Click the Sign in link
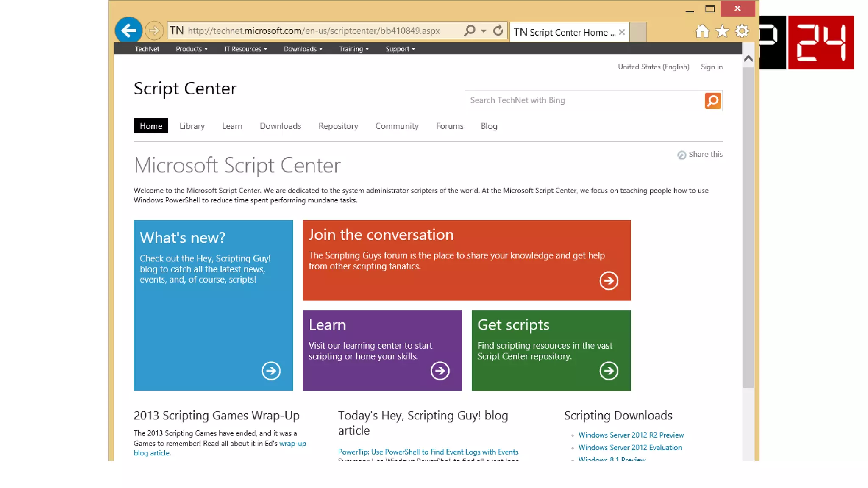 (712, 67)
